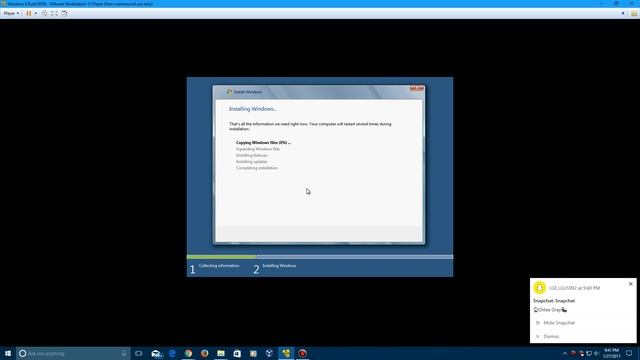The height and width of the screenshot is (360, 640).
Task: Select the 'Copying Windows files' step text
Action: [263, 142]
